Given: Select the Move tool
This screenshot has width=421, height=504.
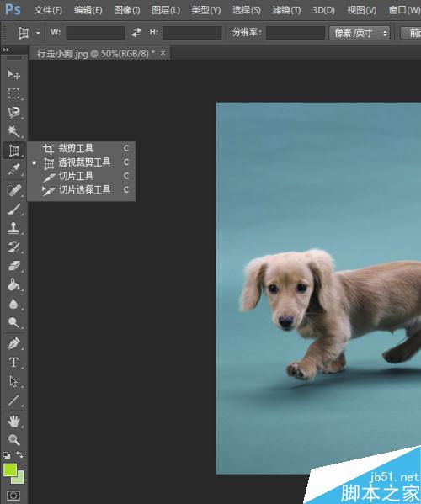Looking at the screenshot, I should point(13,75).
